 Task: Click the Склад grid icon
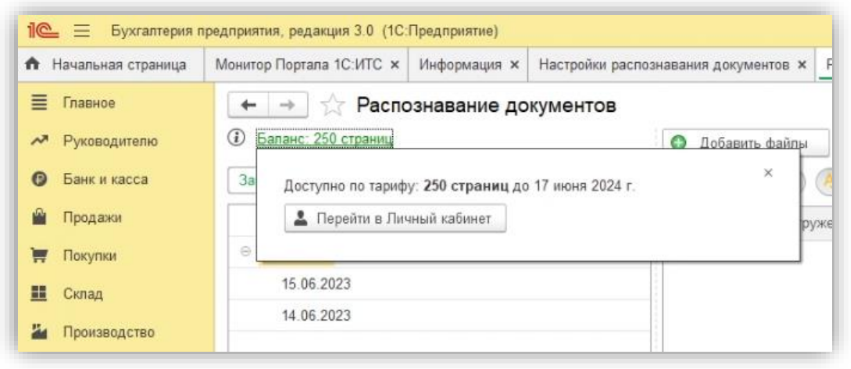tap(40, 294)
